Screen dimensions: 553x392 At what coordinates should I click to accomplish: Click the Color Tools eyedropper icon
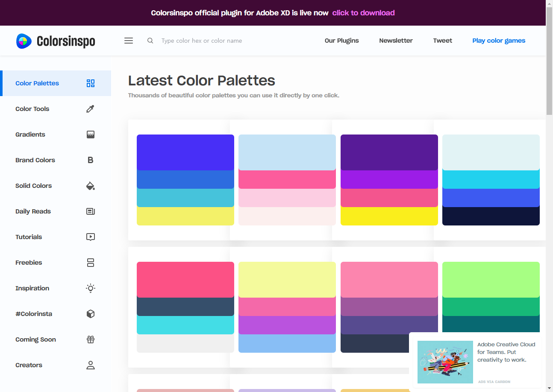pyautogui.click(x=90, y=109)
